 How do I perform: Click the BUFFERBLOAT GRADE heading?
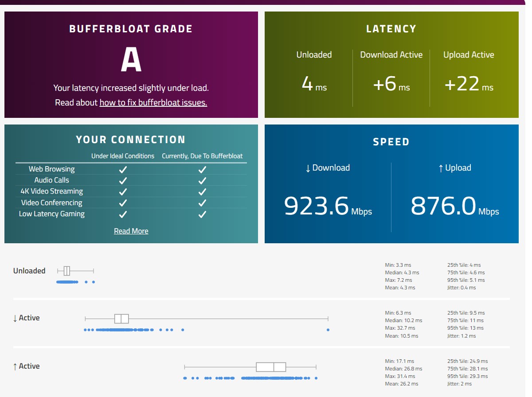[x=131, y=29]
